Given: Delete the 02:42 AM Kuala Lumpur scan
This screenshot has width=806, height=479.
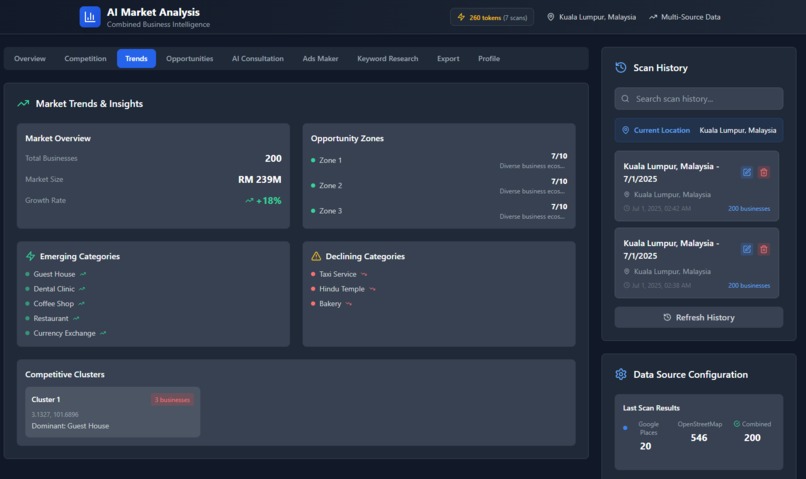Looking at the screenshot, I should click(x=764, y=172).
